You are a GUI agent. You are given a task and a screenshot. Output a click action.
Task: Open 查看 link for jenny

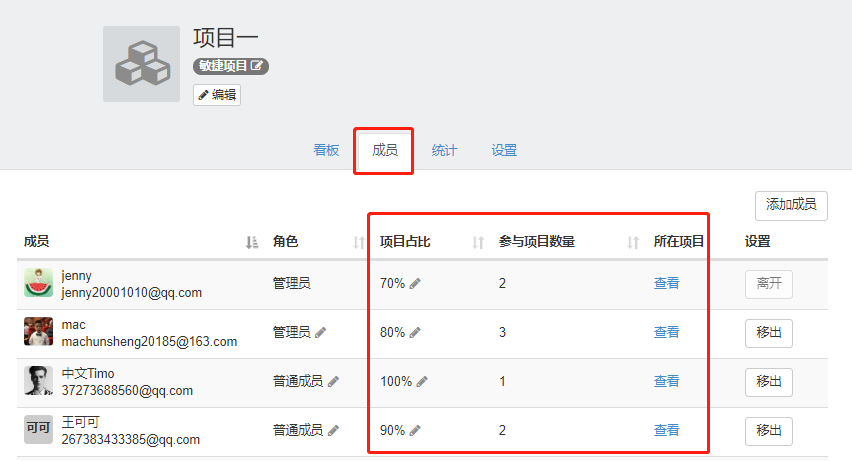point(666,284)
